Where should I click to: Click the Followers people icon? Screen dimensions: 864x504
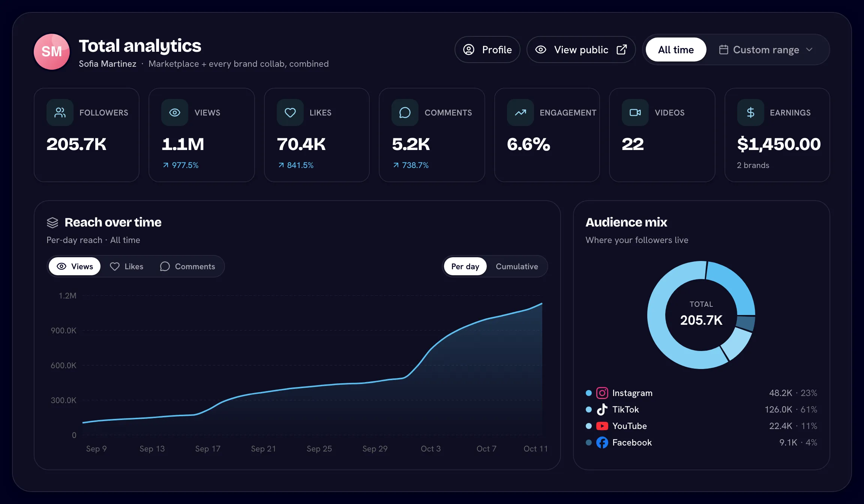coord(60,112)
